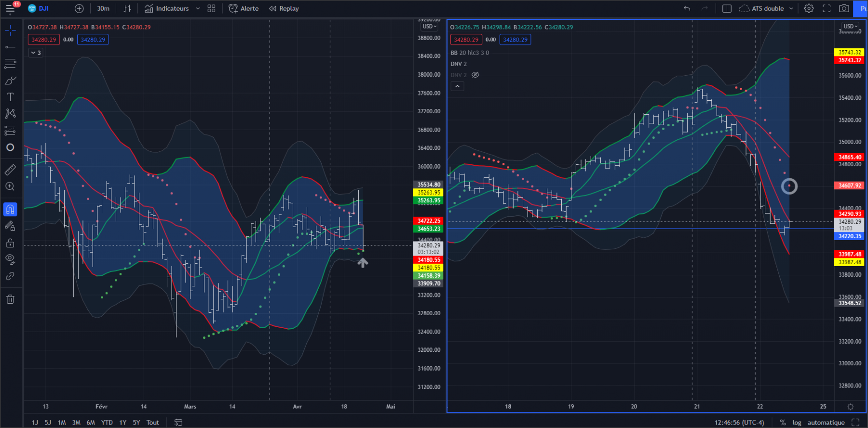Select the BB 20 hlc3 3 0 indicator

[470, 53]
